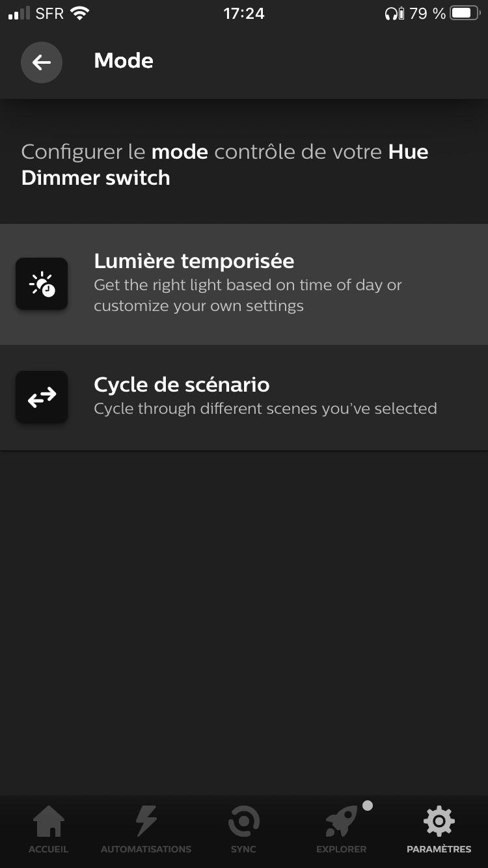This screenshot has height=868, width=488.
Task: Tap the circular Sync icon
Action: coord(243,821)
